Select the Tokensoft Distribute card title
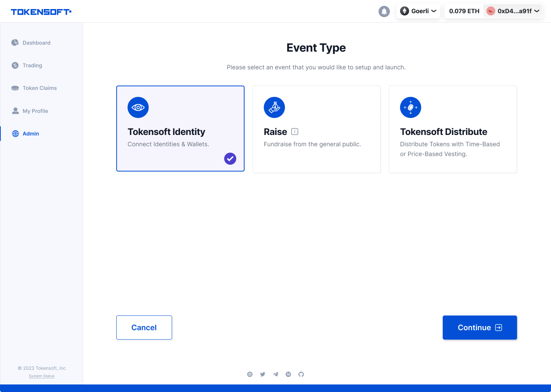The height and width of the screenshot is (392, 551). pyautogui.click(x=443, y=132)
